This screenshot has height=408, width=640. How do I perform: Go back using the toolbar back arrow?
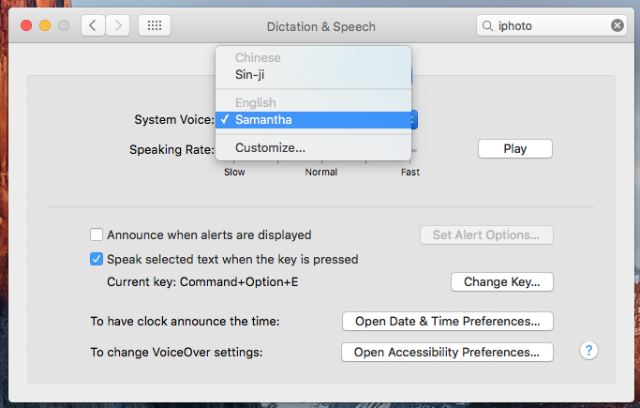[92, 25]
